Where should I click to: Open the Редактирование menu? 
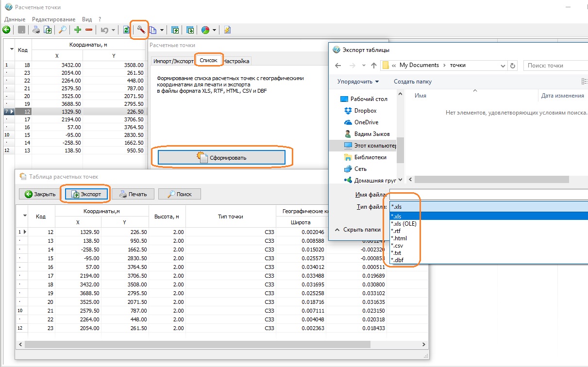tap(53, 19)
